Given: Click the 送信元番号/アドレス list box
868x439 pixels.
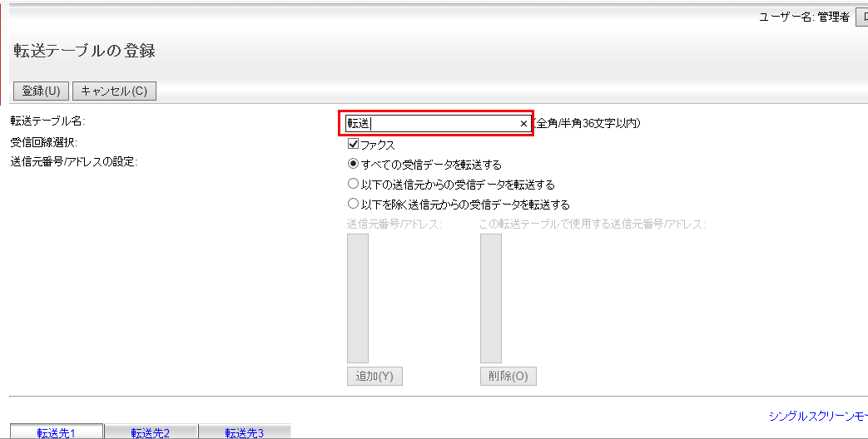Looking at the screenshot, I should pyautogui.click(x=357, y=298).
